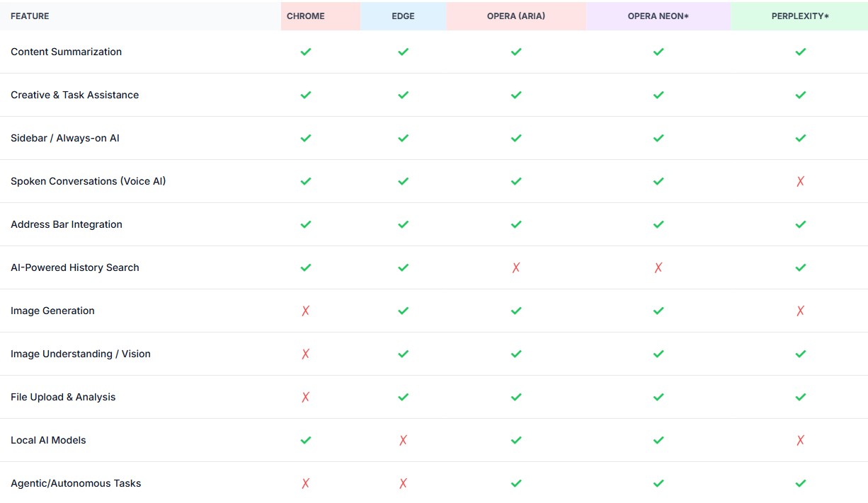Image resolution: width=868 pixels, height=503 pixels.
Task: Click the Spoken Conversations (Voice AI) label
Action: (x=88, y=181)
